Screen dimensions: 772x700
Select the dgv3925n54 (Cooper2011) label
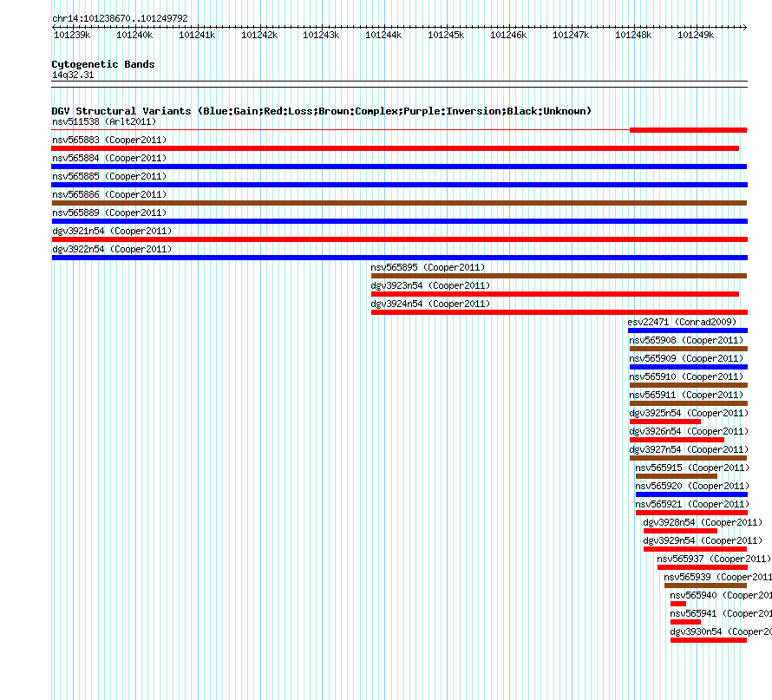(x=690, y=413)
